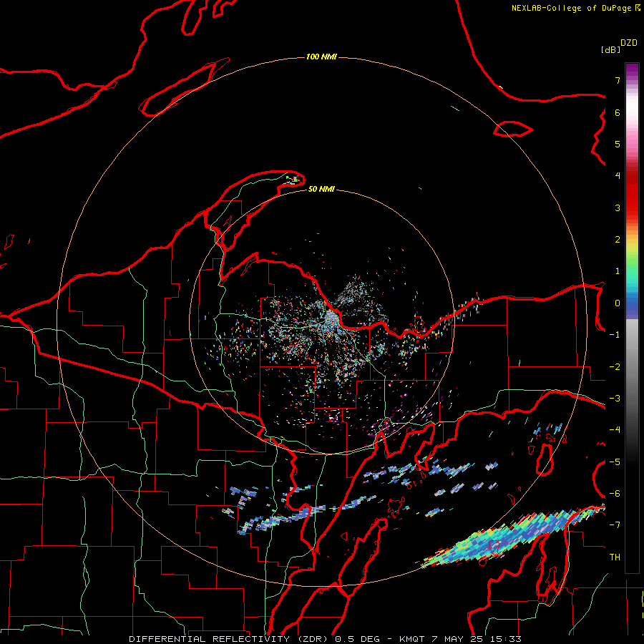Click the '50 NMI' range ring label
644x644 pixels.
click(x=321, y=189)
